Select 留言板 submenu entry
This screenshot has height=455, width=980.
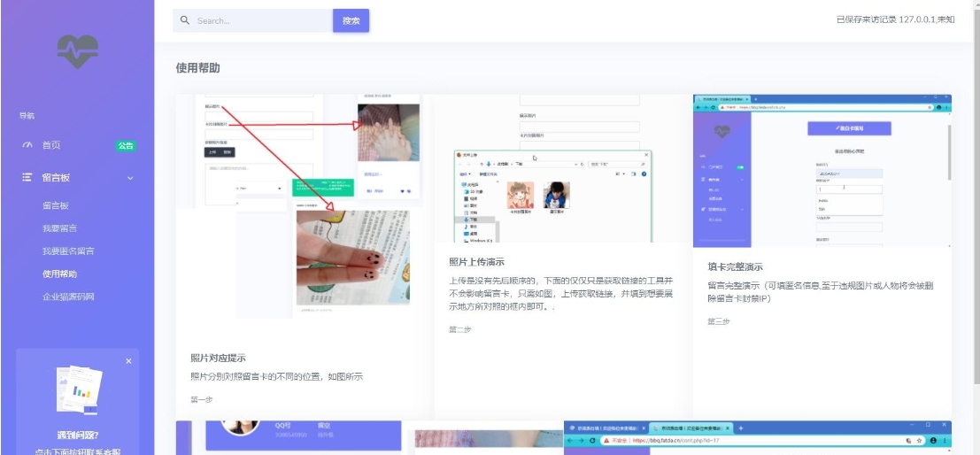pyautogui.click(x=55, y=205)
